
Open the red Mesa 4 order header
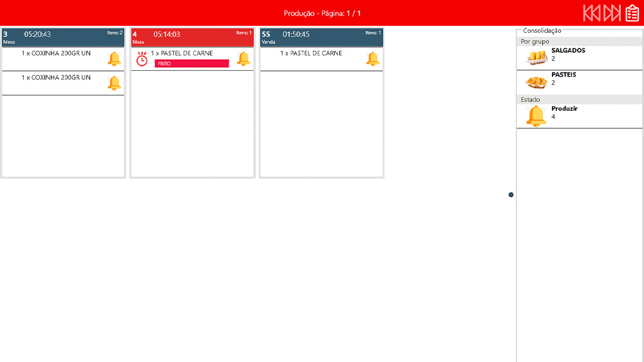point(192,37)
